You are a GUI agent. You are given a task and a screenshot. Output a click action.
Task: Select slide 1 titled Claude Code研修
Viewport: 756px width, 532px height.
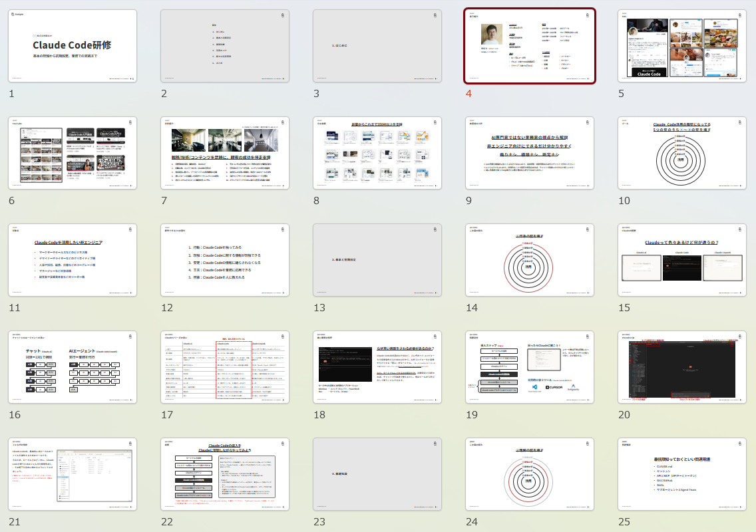(73, 46)
